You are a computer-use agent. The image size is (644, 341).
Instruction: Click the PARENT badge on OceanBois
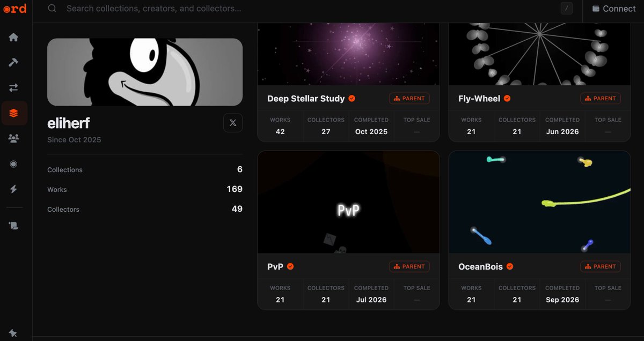click(601, 266)
